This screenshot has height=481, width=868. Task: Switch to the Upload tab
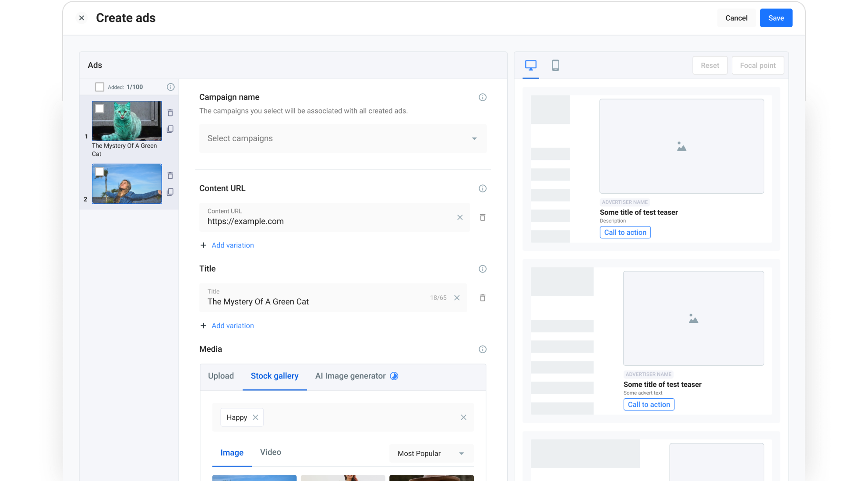[221, 376]
